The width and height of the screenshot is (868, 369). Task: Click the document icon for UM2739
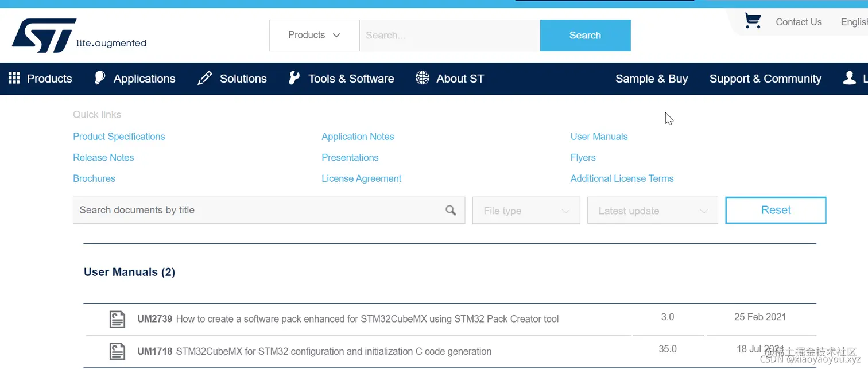pos(117,319)
